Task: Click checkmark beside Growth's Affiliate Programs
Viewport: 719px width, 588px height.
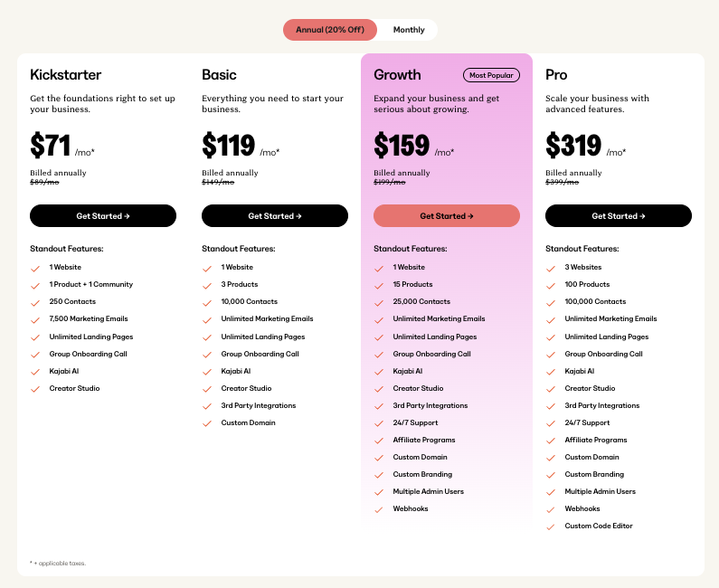Action: 379,441
